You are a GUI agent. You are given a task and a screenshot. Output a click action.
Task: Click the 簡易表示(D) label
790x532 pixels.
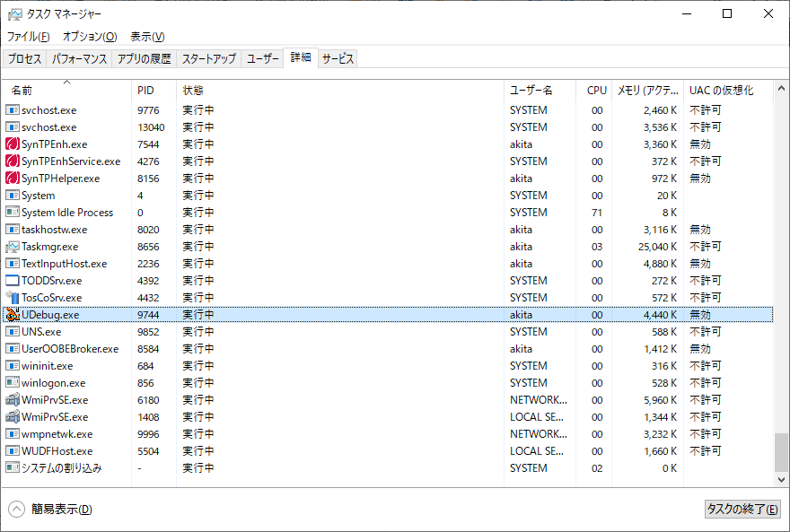click(61, 510)
